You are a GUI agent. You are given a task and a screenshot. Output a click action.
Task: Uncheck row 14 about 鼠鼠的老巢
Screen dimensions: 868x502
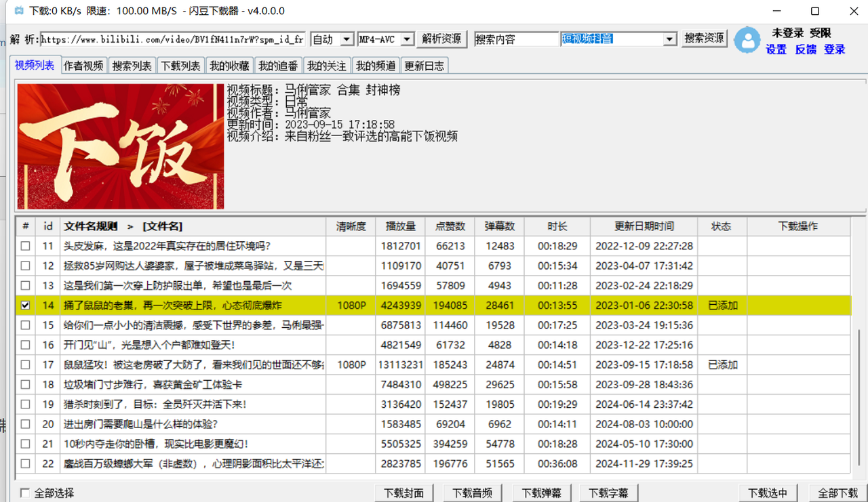25,305
